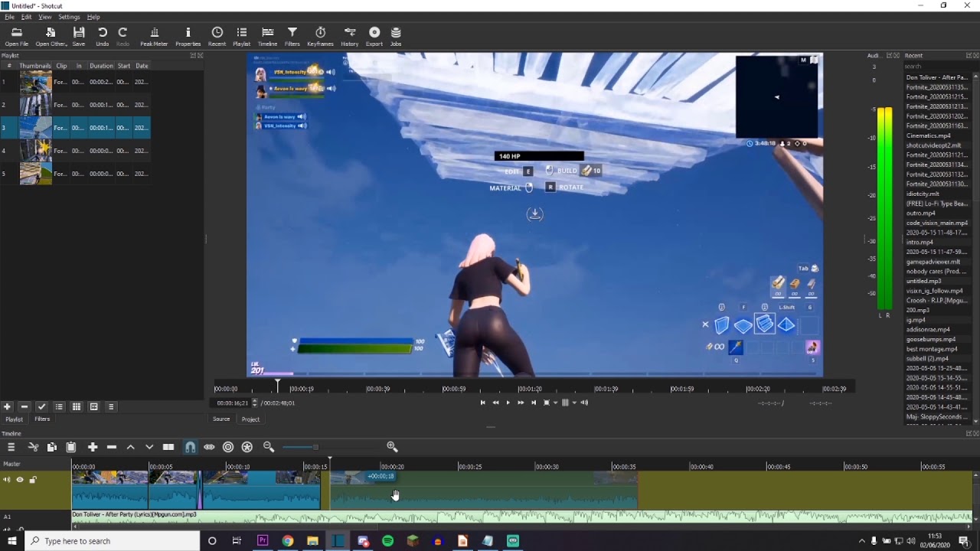
Task: Toggle timeline snapping (magnet icon)
Action: tap(190, 447)
